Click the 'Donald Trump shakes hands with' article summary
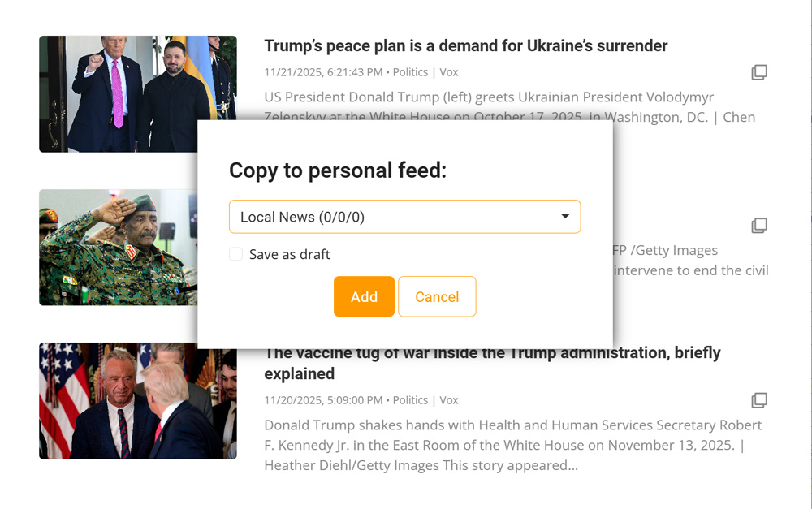 coord(512,446)
